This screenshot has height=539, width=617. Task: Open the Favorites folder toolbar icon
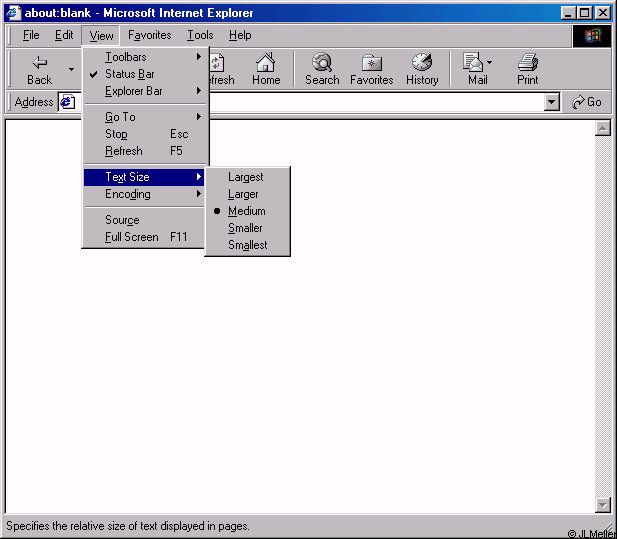[x=371, y=63]
